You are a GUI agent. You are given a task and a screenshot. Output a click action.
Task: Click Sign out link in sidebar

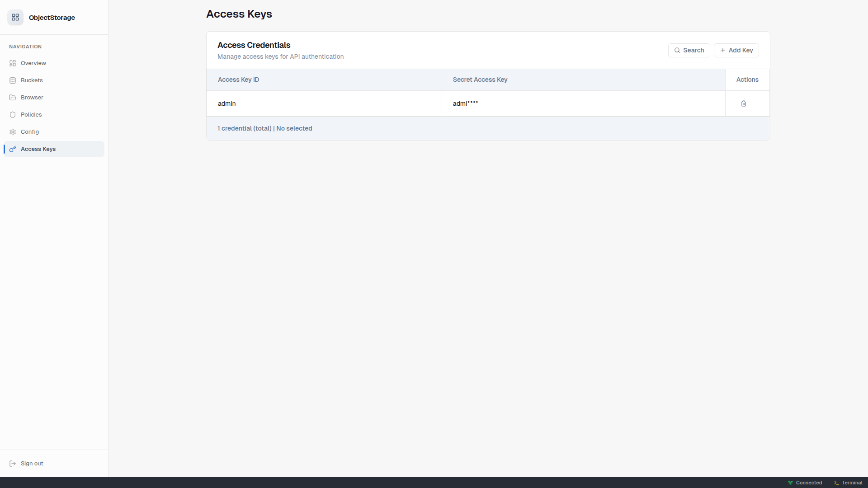[x=32, y=464]
